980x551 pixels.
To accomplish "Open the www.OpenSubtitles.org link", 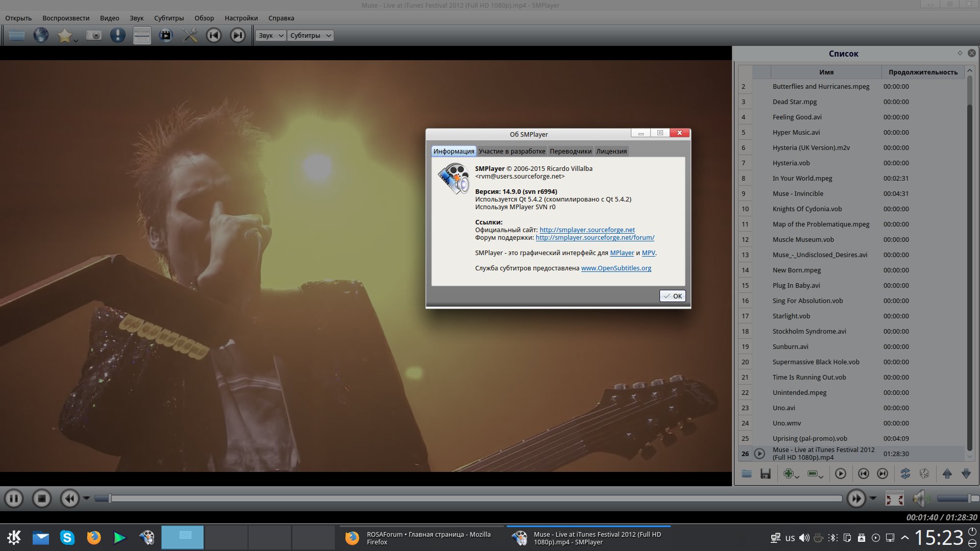I will coord(616,268).
